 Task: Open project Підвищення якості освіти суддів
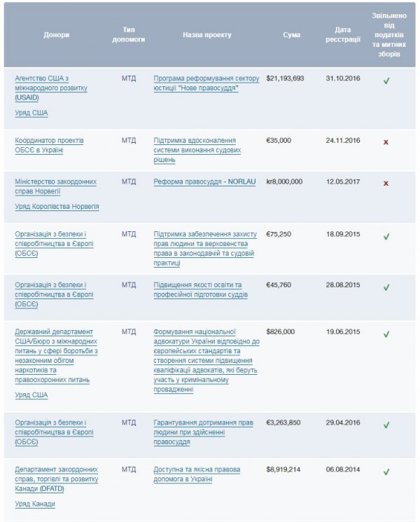197,289
